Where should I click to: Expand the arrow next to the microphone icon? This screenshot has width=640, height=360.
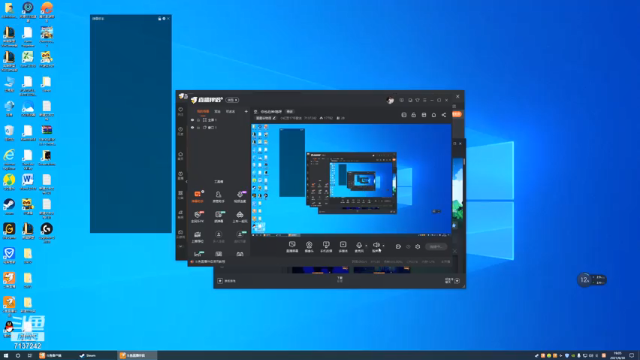point(366,246)
